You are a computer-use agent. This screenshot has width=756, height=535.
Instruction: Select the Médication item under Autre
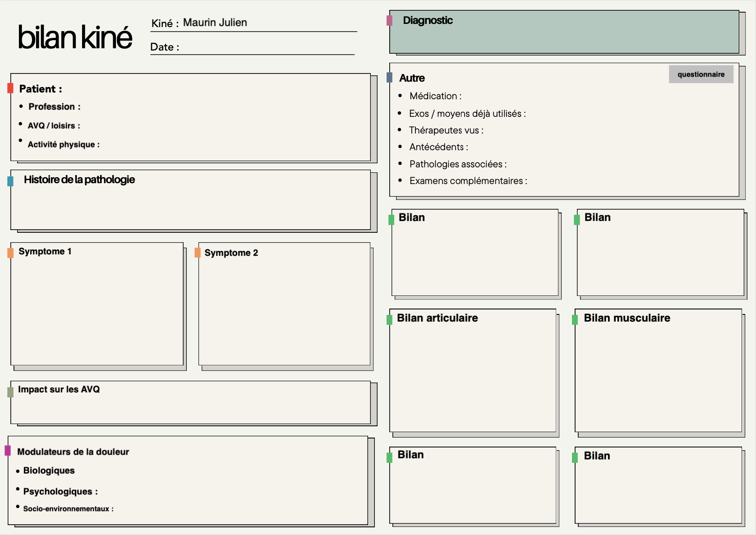[x=435, y=96]
